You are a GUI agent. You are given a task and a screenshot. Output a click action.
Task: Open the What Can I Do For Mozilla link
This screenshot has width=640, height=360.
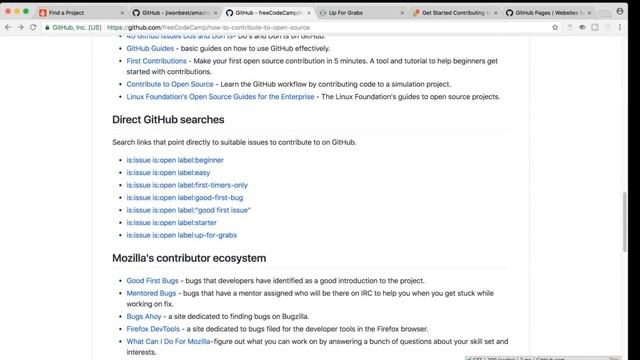click(x=168, y=342)
